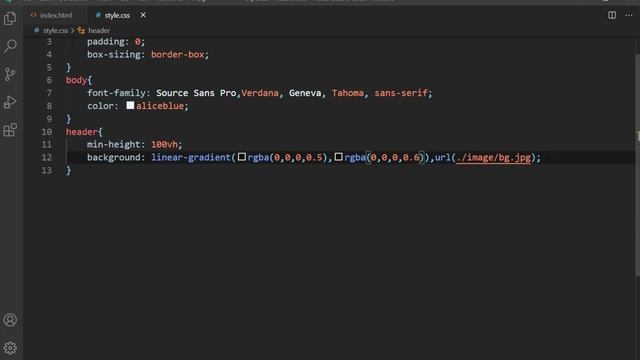Click the 'url' function text on line 12
The width and height of the screenshot is (640, 360).
click(442, 158)
